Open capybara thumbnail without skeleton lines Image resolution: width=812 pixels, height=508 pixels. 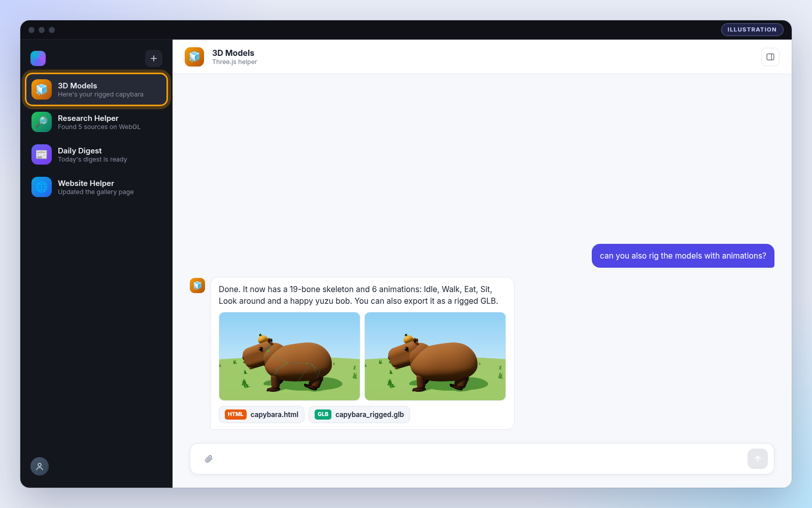coord(435,356)
